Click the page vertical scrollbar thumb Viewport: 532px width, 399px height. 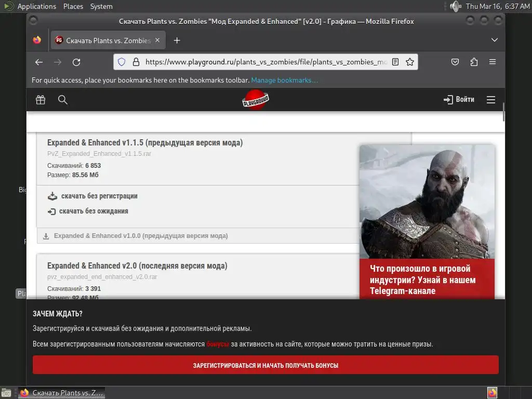(503, 112)
